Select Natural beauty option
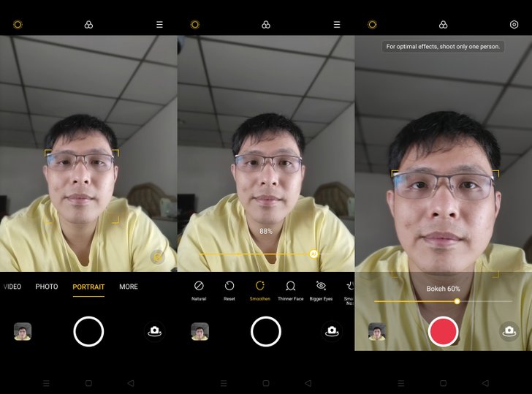The height and width of the screenshot is (394, 532). point(199,290)
